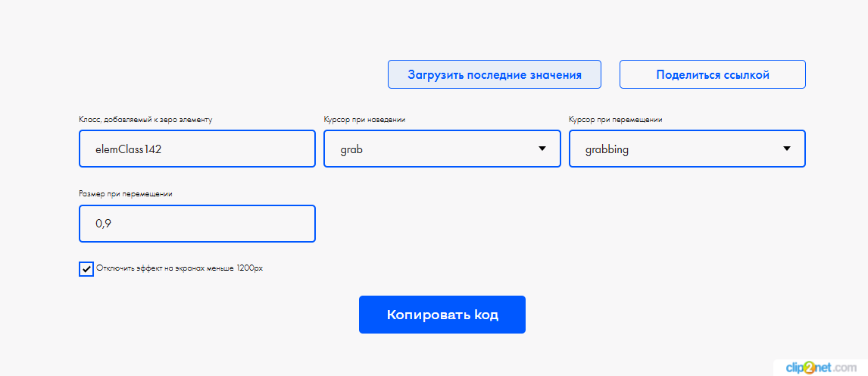The height and width of the screenshot is (376, 868).
Task: Select the 'grab' value text in hover dropdown
Action: (351, 150)
